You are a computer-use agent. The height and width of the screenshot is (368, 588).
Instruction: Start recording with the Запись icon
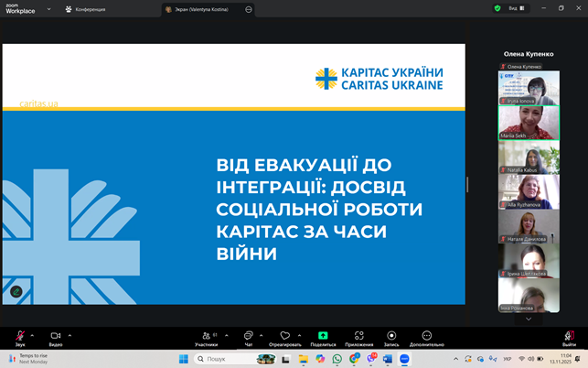[391, 336]
